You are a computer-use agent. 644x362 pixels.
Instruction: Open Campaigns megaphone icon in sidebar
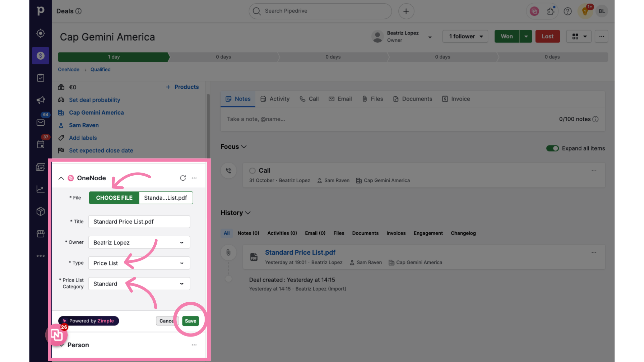(x=41, y=100)
